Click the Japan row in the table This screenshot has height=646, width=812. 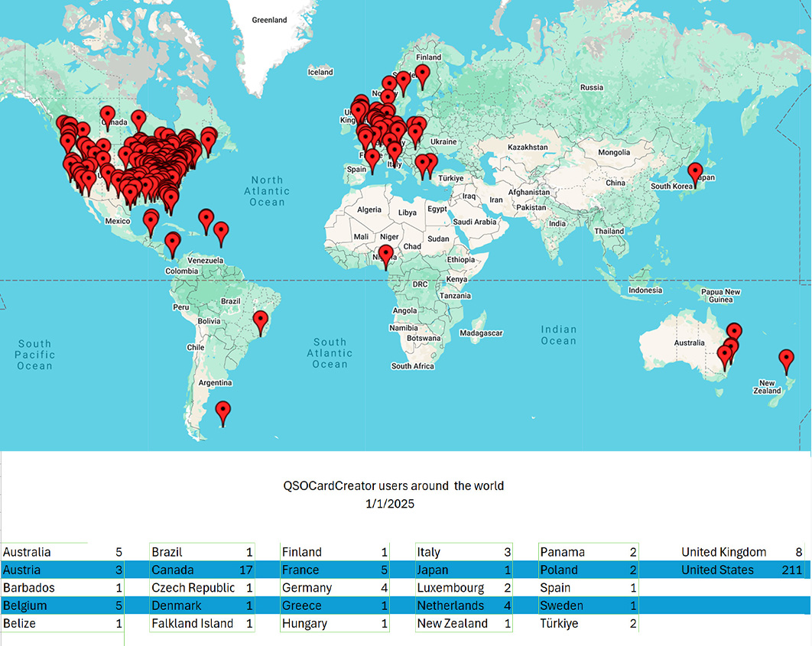(x=432, y=570)
